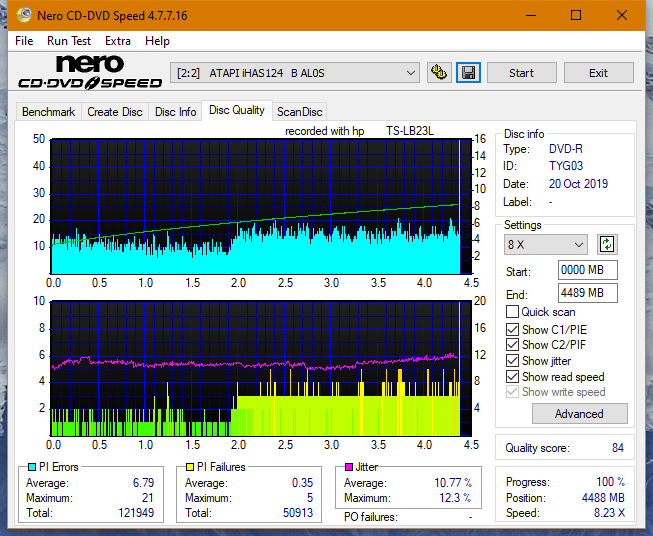Click the disc type DVD-R value
Viewport: 653px width, 536px height.
click(x=566, y=149)
